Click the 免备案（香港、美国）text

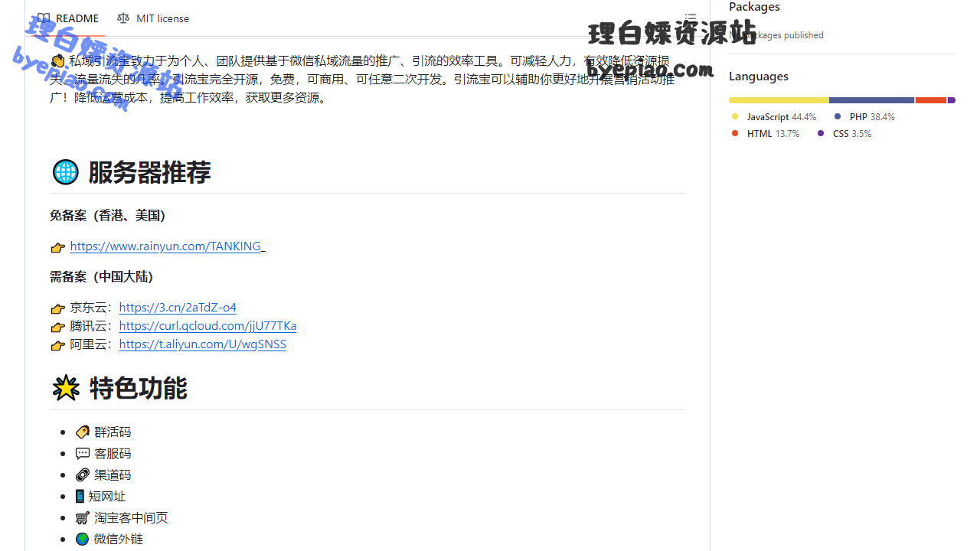[x=108, y=216]
